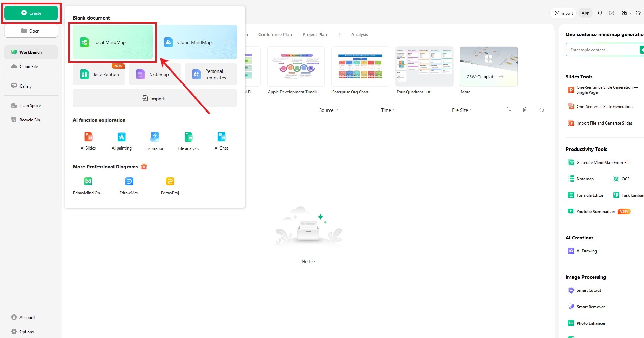Screen dimensions: 644x338
Task: Switch to the IT tab
Action: pyautogui.click(x=339, y=34)
